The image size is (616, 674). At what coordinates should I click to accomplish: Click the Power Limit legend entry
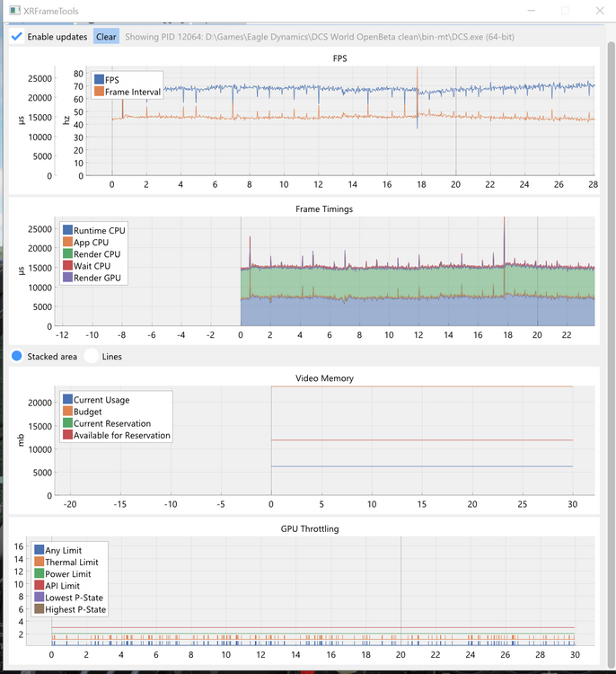click(63, 574)
